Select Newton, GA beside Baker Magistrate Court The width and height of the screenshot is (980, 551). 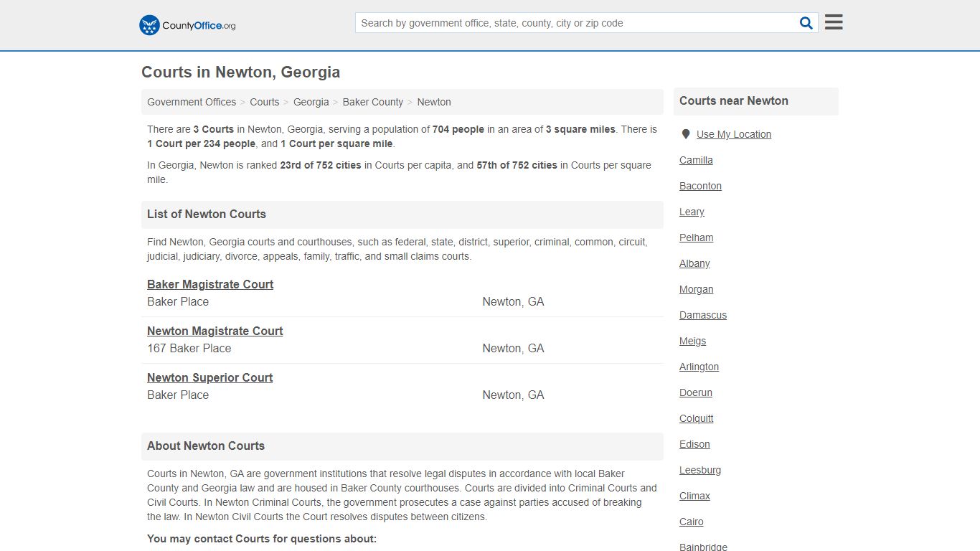tap(513, 301)
